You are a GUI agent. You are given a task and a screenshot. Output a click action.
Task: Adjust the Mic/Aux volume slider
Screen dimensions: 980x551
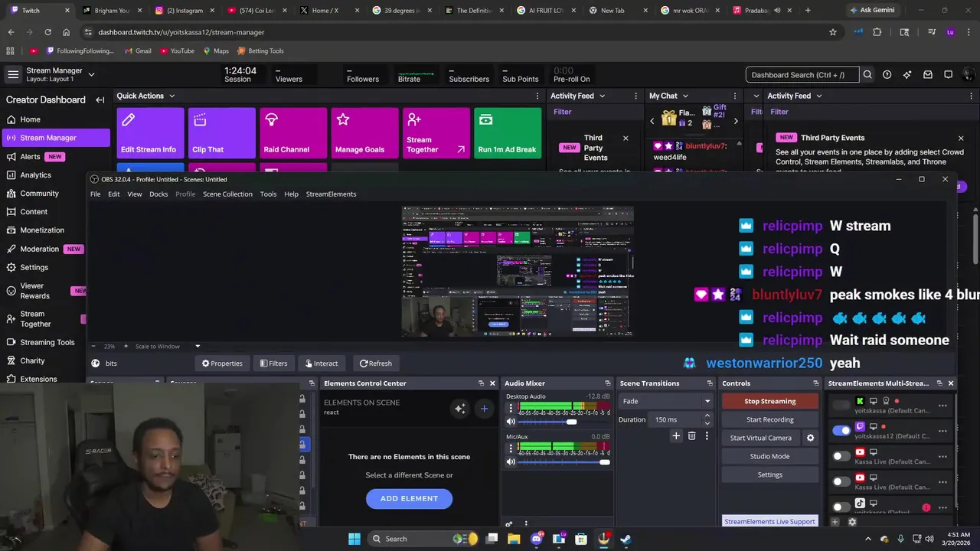click(564, 462)
